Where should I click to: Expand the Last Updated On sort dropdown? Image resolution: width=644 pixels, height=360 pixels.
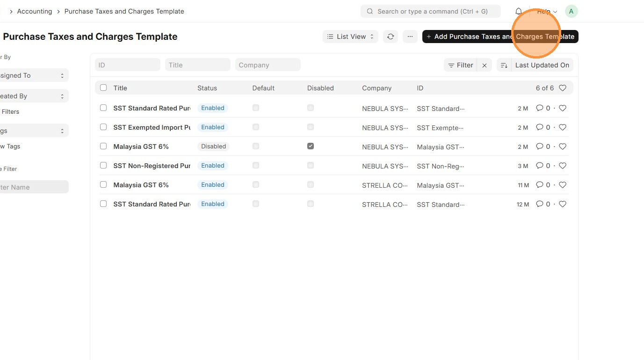pyautogui.click(x=542, y=66)
